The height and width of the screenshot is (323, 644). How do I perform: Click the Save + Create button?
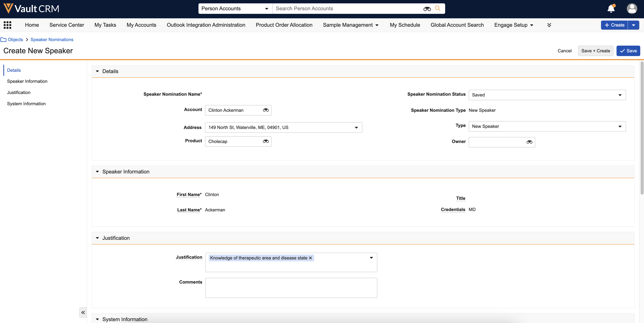pos(595,51)
